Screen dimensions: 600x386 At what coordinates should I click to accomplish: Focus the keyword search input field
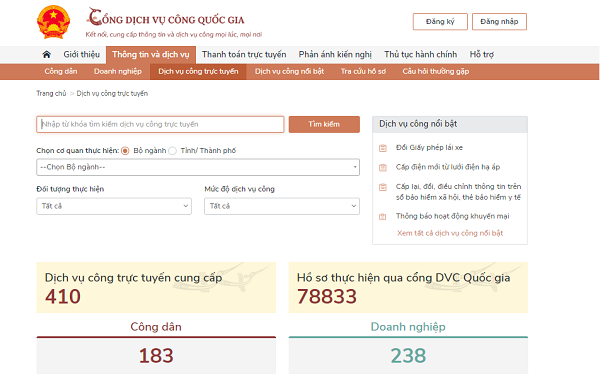click(160, 124)
